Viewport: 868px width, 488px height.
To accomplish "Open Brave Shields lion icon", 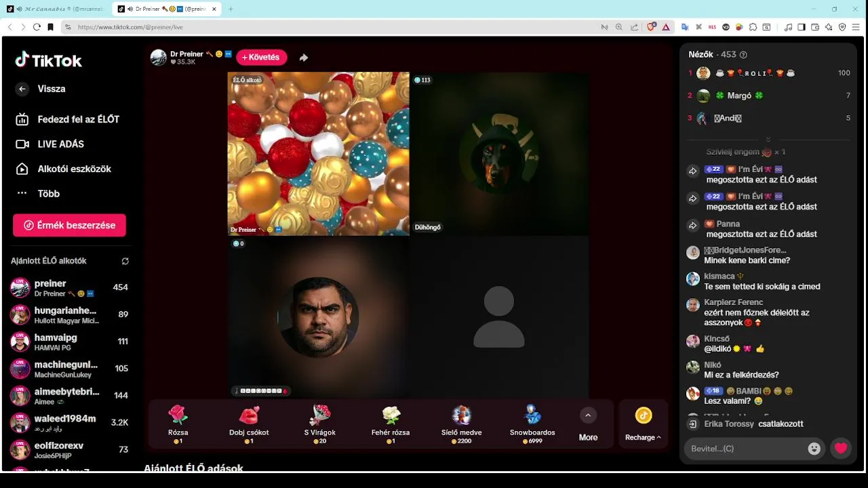I will pos(651,27).
